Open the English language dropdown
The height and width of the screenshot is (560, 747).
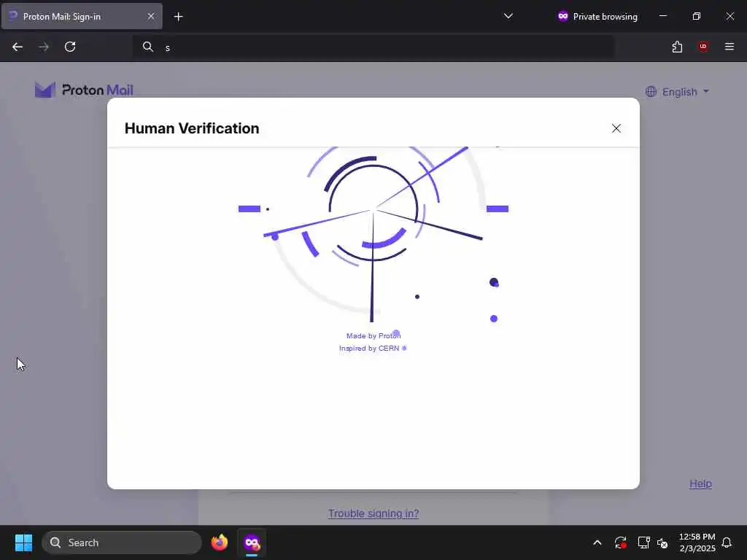[x=677, y=92]
